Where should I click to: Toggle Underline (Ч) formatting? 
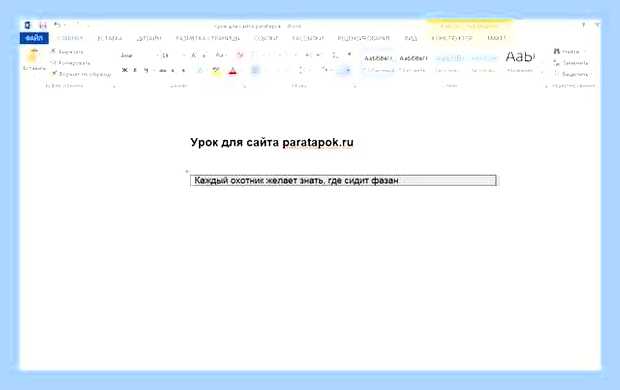tap(146, 70)
